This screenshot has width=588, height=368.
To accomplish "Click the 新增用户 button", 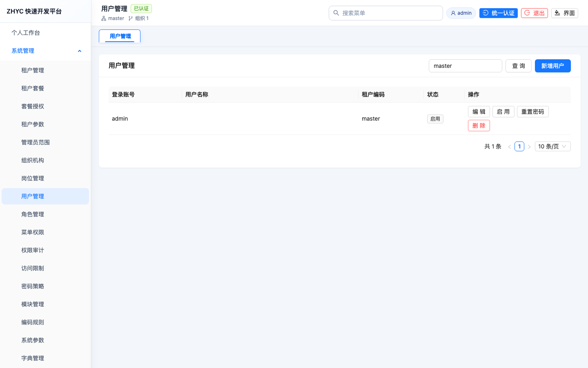I will pyautogui.click(x=553, y=66).
